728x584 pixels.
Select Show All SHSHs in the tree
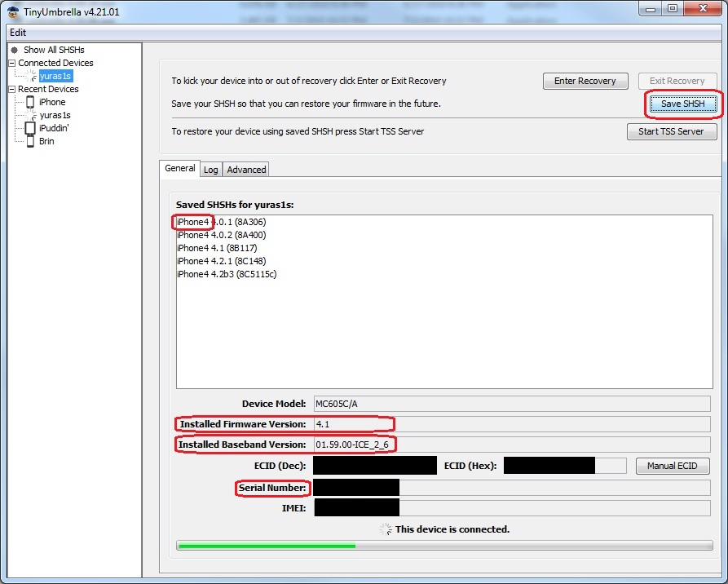[x=54, y=50]
